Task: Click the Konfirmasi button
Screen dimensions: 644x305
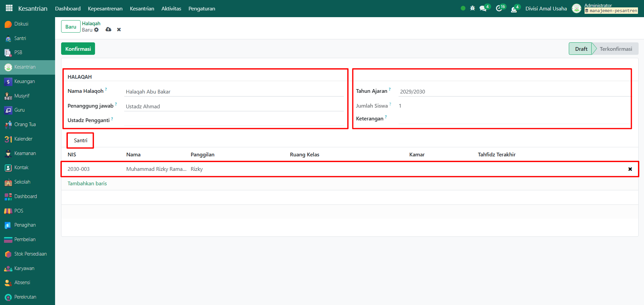Action: tap(78, 49)
